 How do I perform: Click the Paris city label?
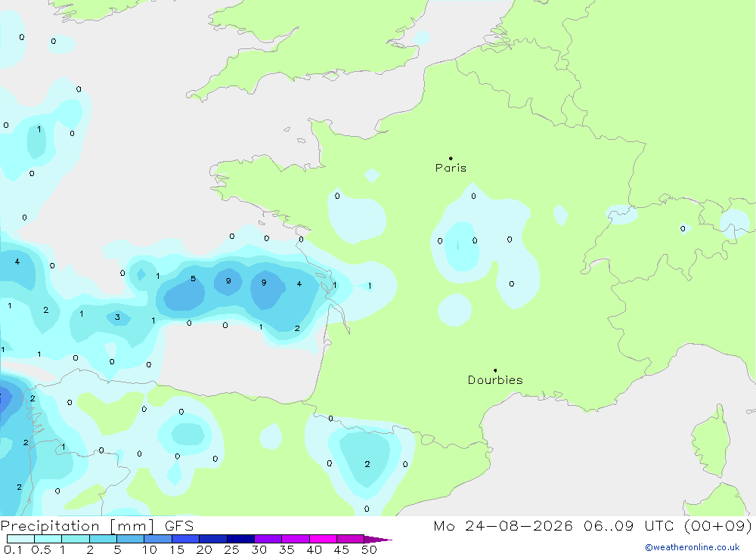451,168
